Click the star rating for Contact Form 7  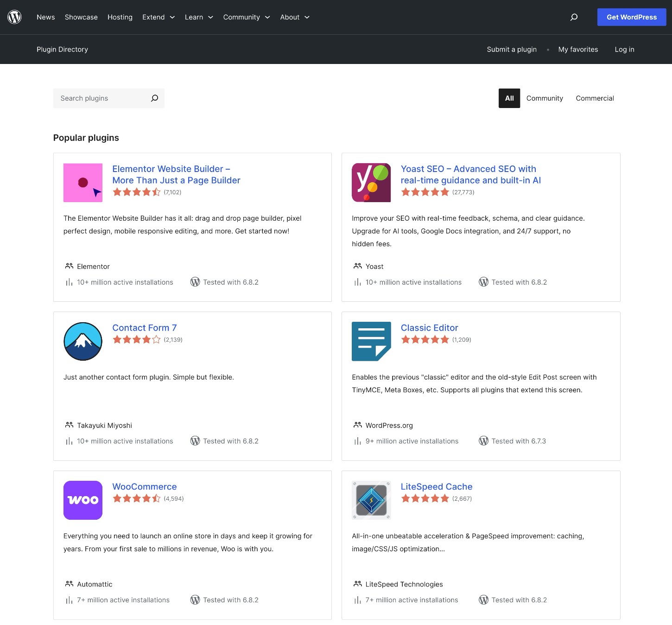click(x=137, y=339)
